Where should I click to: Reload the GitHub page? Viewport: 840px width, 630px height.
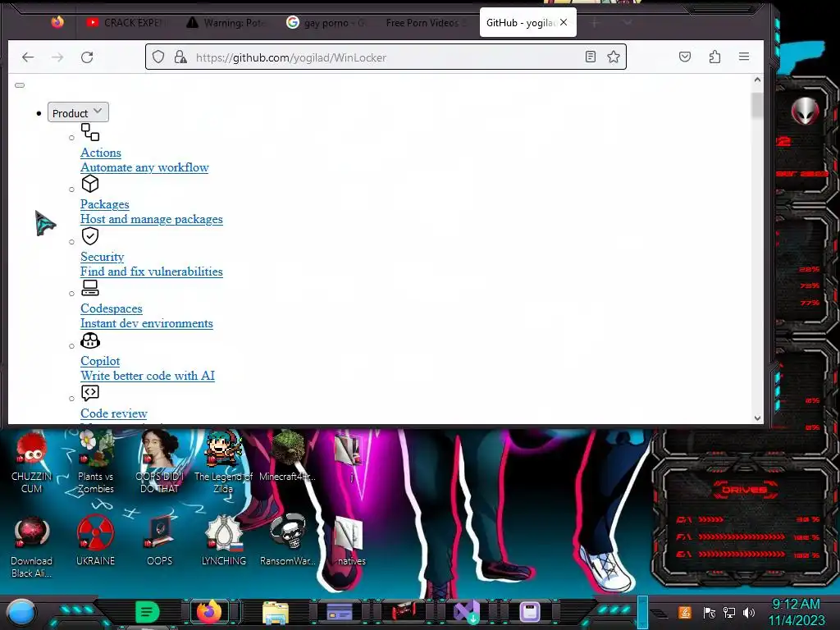click(87, 57)
